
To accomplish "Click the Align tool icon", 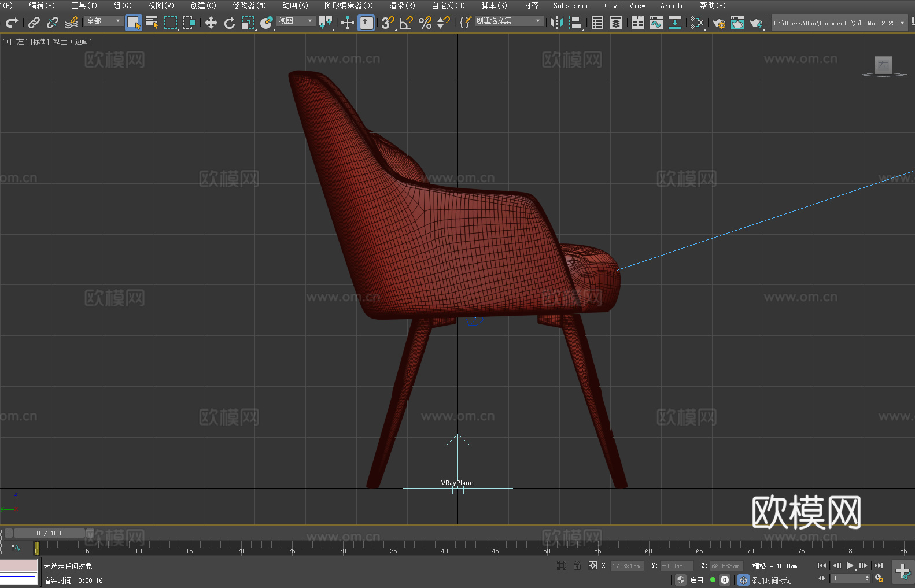I will point(575,23).
